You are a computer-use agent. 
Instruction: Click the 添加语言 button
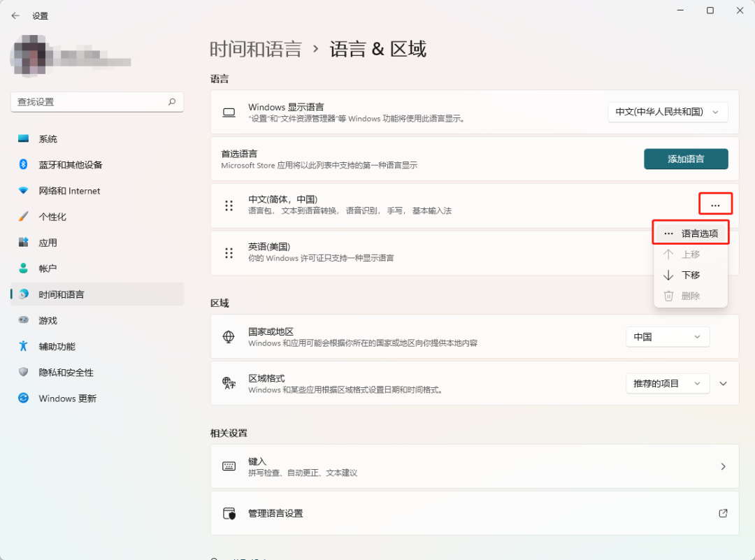point(686,159)
